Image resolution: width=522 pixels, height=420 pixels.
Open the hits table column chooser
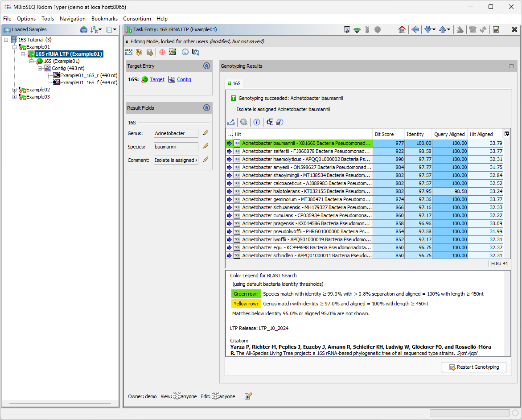507,134
